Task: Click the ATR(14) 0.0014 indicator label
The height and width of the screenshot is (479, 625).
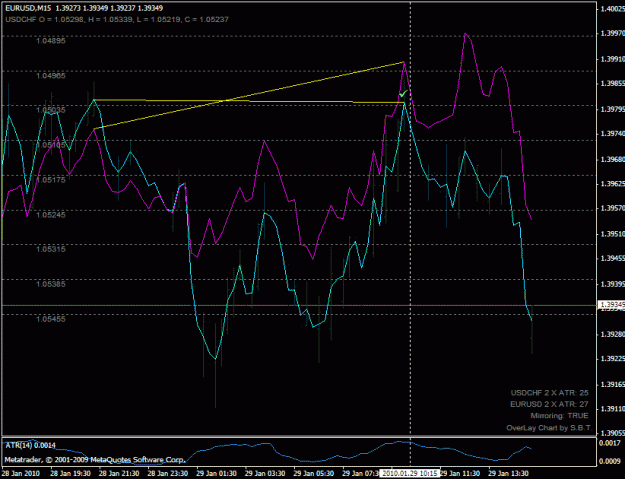Action: [30, 445]
